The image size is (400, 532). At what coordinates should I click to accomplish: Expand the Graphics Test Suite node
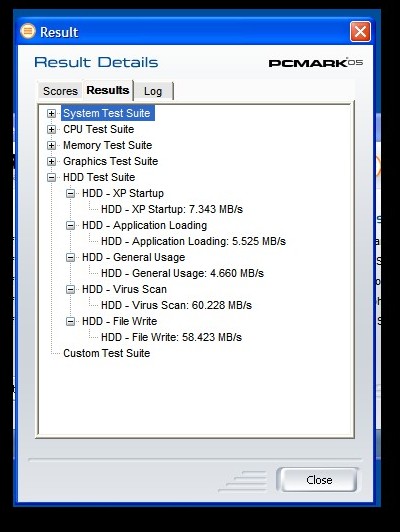(x=51, y=161)
